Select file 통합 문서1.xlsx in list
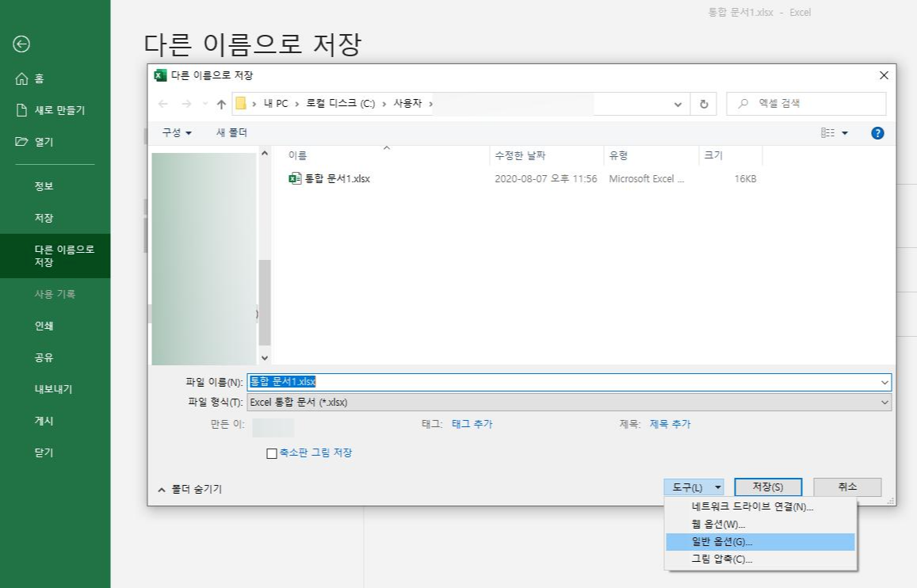 coord(338,179)
